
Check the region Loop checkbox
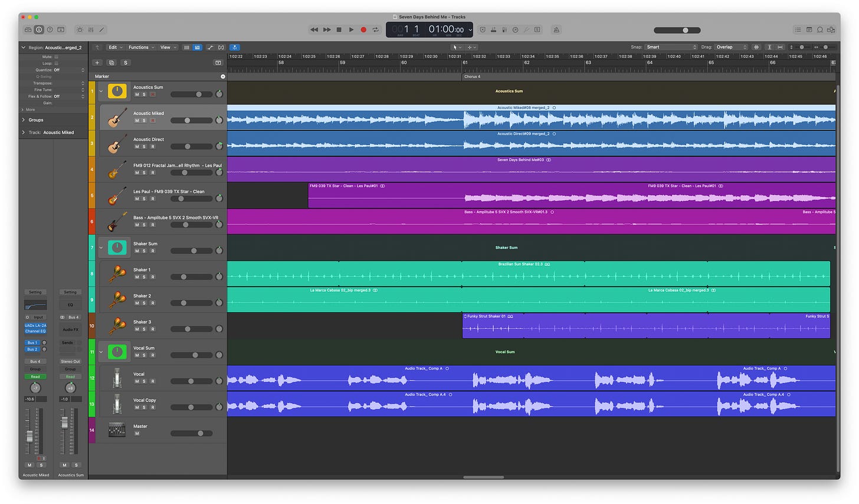(x=56, y=63)
